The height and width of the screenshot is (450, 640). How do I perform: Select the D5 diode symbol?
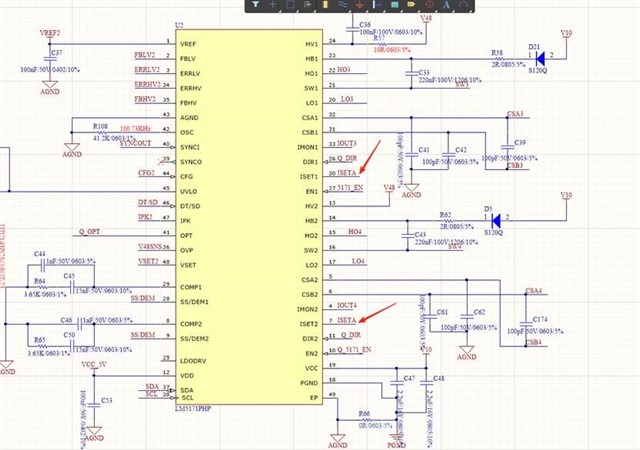(x=496, y=221)
